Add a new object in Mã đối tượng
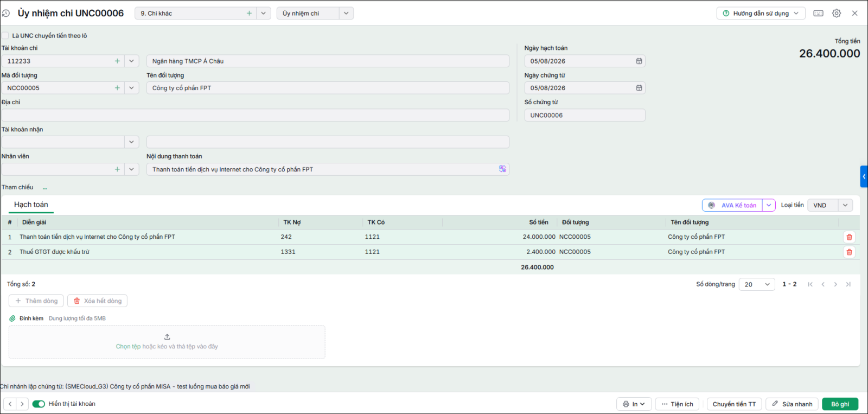The width and height of the screenshot is (868, 414). coord(117,88)
